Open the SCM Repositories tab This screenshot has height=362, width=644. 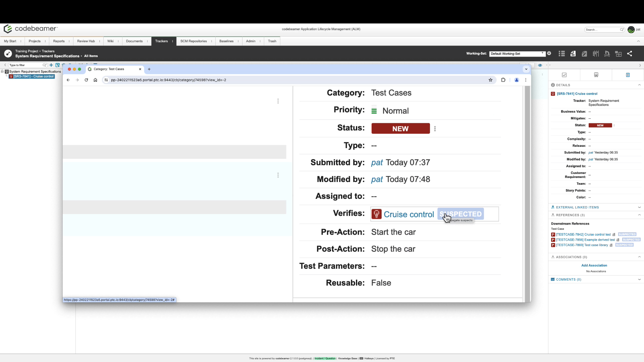[x=194, y=41]
